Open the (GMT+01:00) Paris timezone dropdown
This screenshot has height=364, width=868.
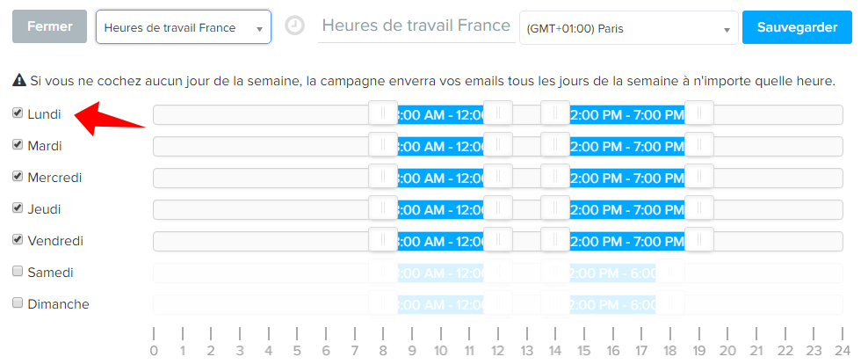(x=628, y=28)
